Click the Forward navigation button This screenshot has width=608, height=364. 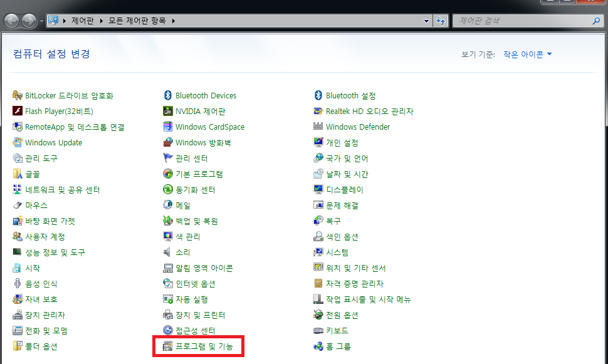tap(29, 21)
